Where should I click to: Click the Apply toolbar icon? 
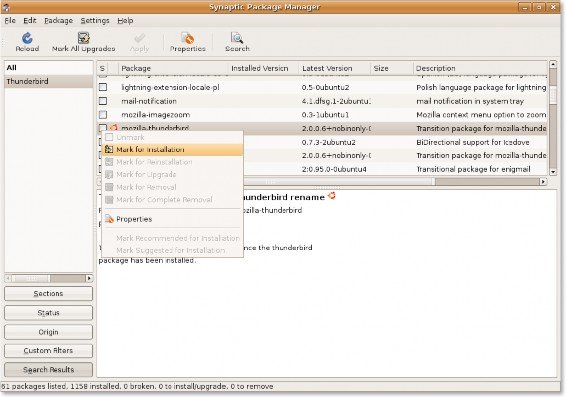139,38
